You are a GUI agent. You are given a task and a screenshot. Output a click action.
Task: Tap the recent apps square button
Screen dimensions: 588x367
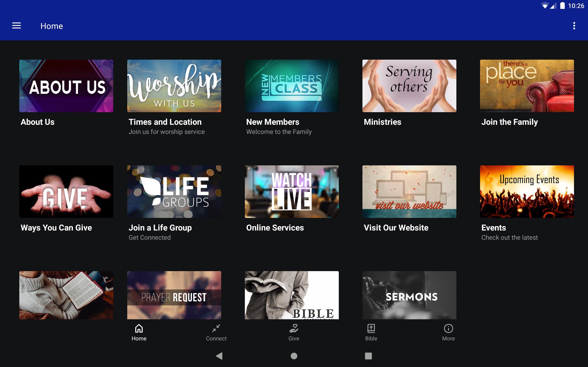coord(368,356)
